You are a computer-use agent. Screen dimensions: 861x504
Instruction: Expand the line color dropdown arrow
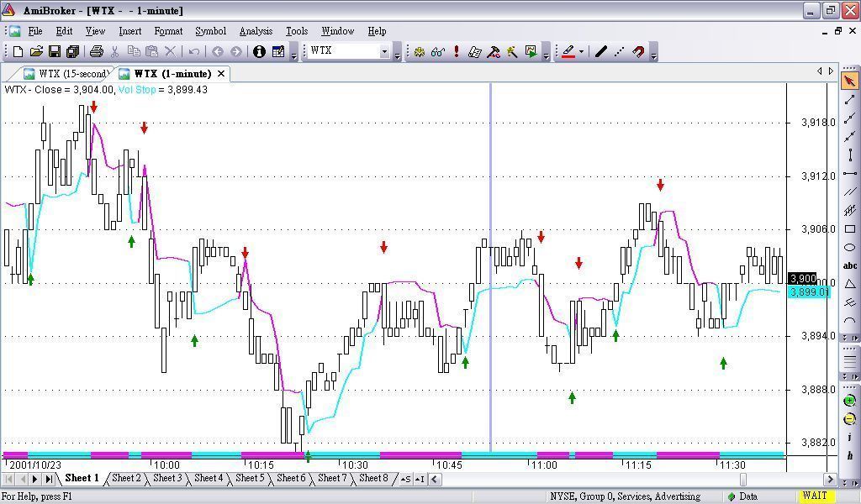pyautogui.click(x=581, y=51)
